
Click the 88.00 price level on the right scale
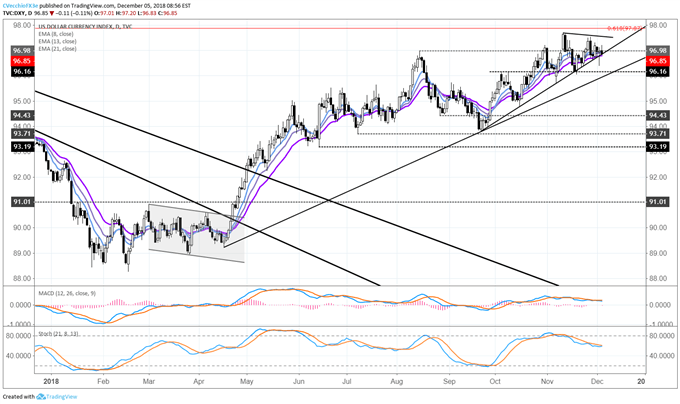(x=657, y=279)
